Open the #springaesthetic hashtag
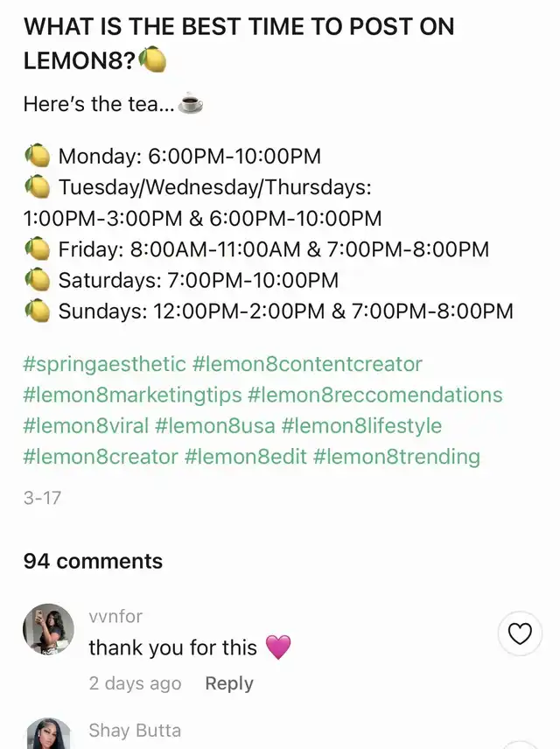560x749 pixels. (105, 364)
